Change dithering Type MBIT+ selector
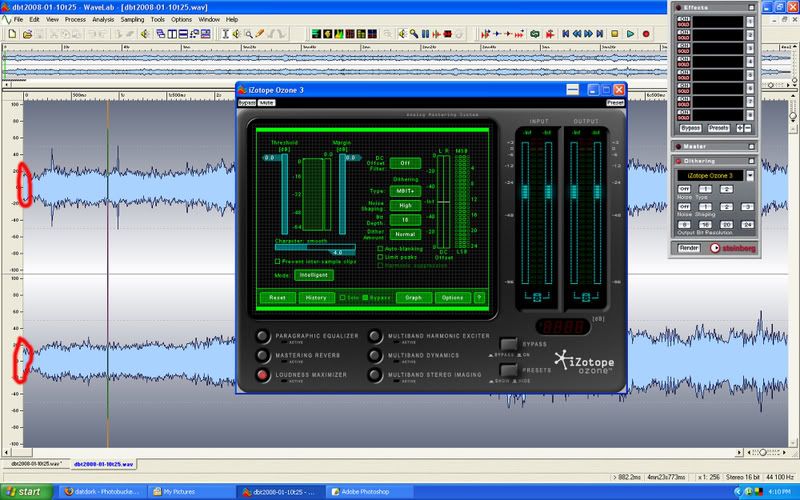Viewport: 800px width, 500px height. [405, 191]
